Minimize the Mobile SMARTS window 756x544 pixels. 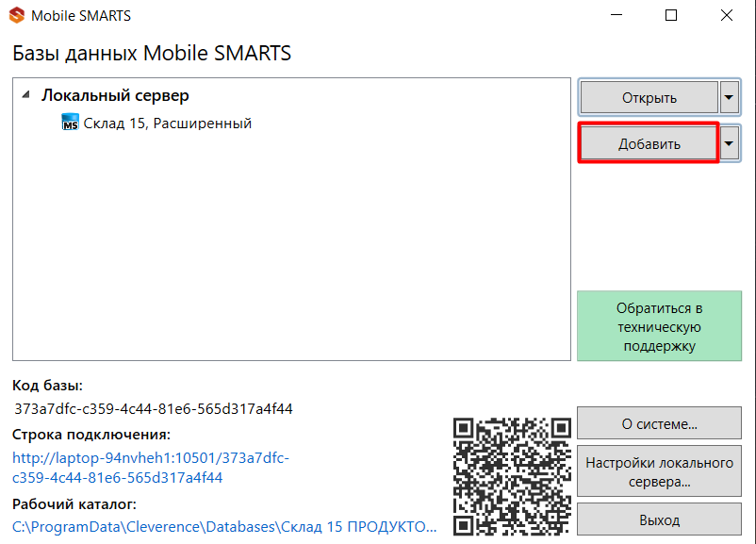tap(616, 15)
